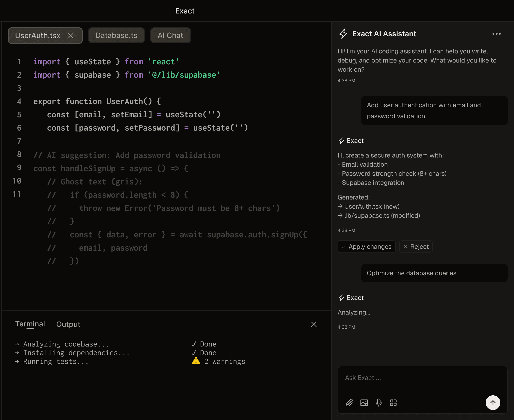The image size is (514, 420).
Task: Close the UserAuth.tsx tab with X
Action: [x=71, y=36]
